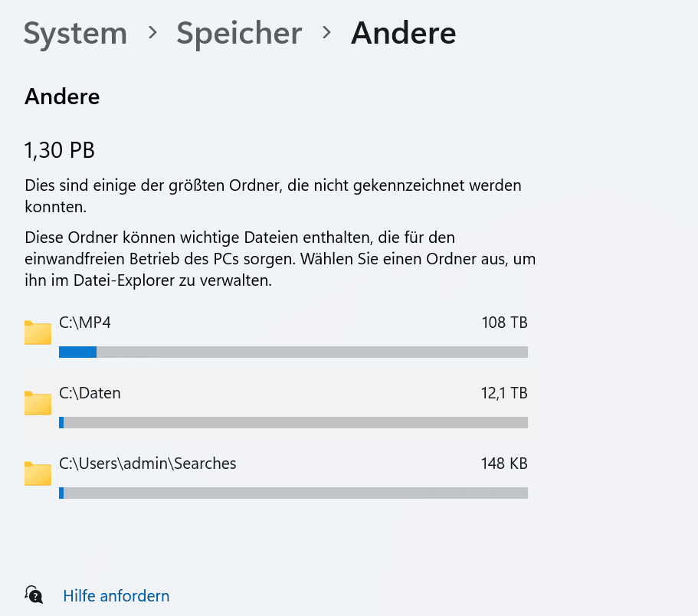
Task: Click the Searches folder icon
Action: pos(38,474)
